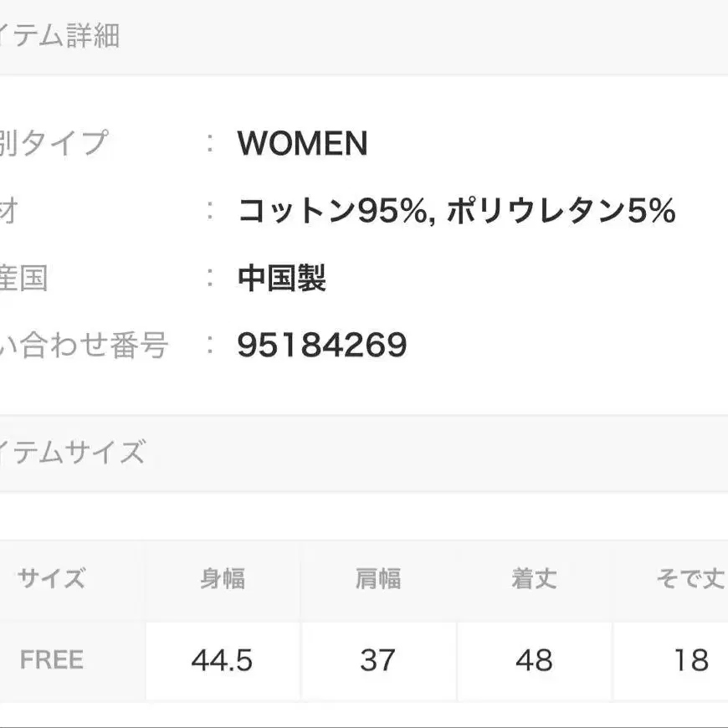Click the material label above 産国

tap(8, 211)
